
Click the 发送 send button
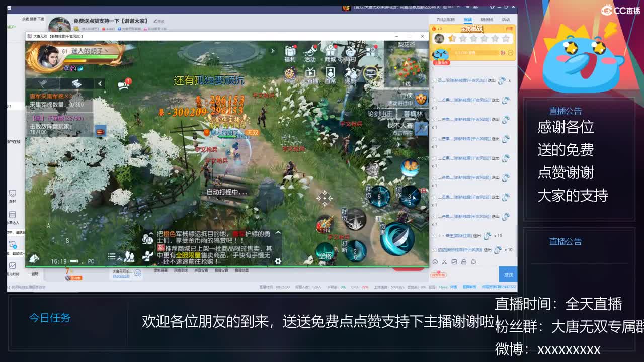click(508, 275)
